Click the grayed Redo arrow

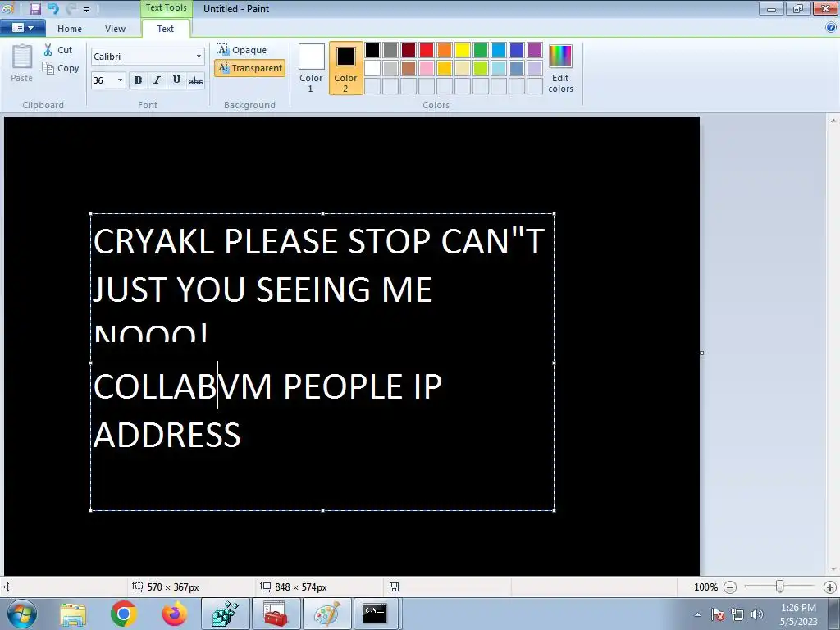(71, 8)
